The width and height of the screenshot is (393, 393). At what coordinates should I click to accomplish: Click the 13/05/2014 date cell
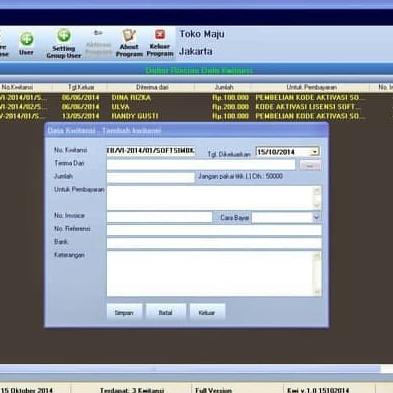click(80, 116)
